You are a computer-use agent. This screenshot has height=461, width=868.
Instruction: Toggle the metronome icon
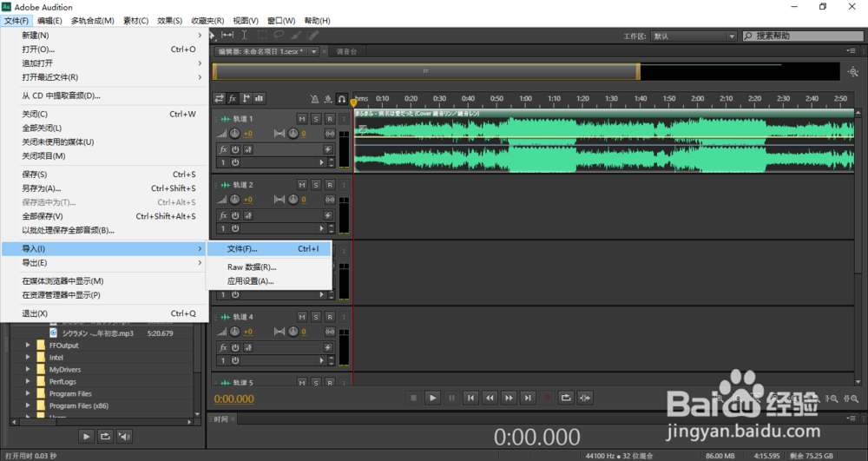pos(314,99)
